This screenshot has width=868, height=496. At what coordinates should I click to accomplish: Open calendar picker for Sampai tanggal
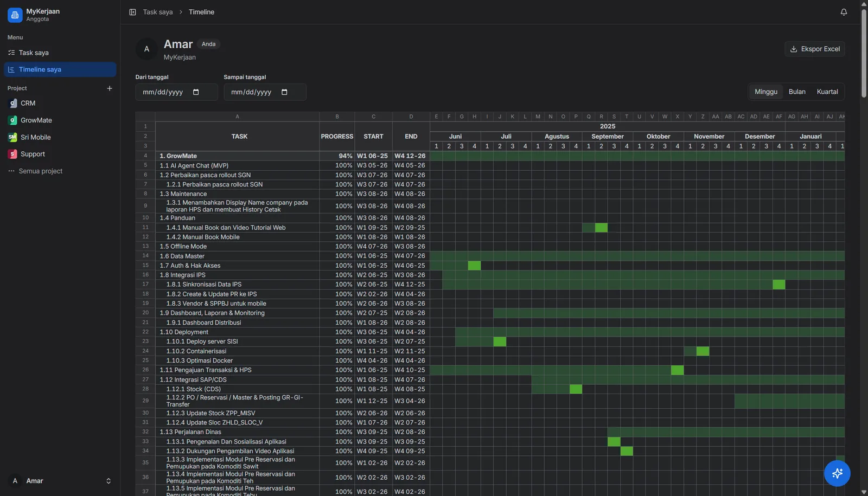[284, 92]
